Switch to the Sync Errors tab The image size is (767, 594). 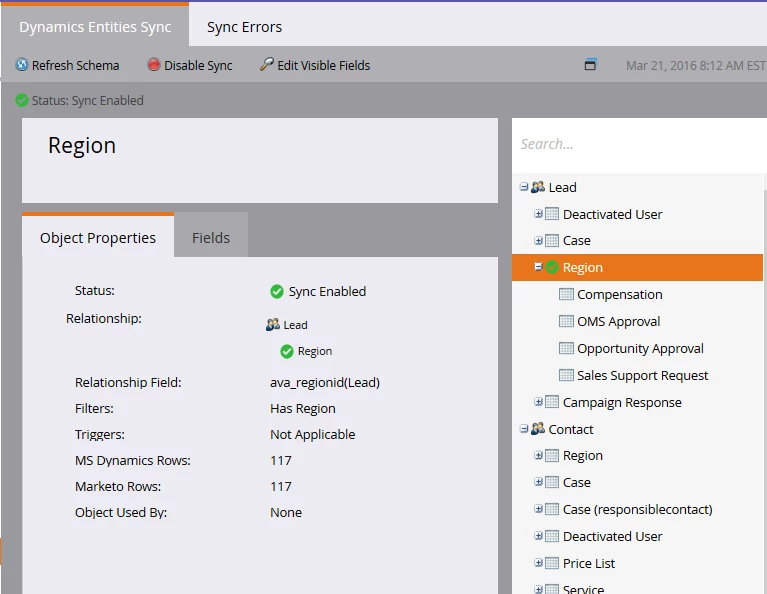[244, 27]
